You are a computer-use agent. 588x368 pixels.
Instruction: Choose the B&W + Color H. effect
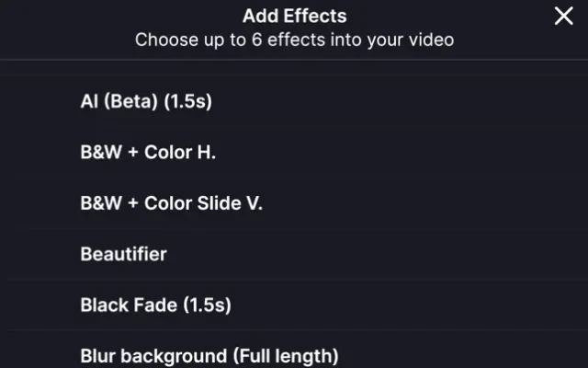[x=148, y=153]
